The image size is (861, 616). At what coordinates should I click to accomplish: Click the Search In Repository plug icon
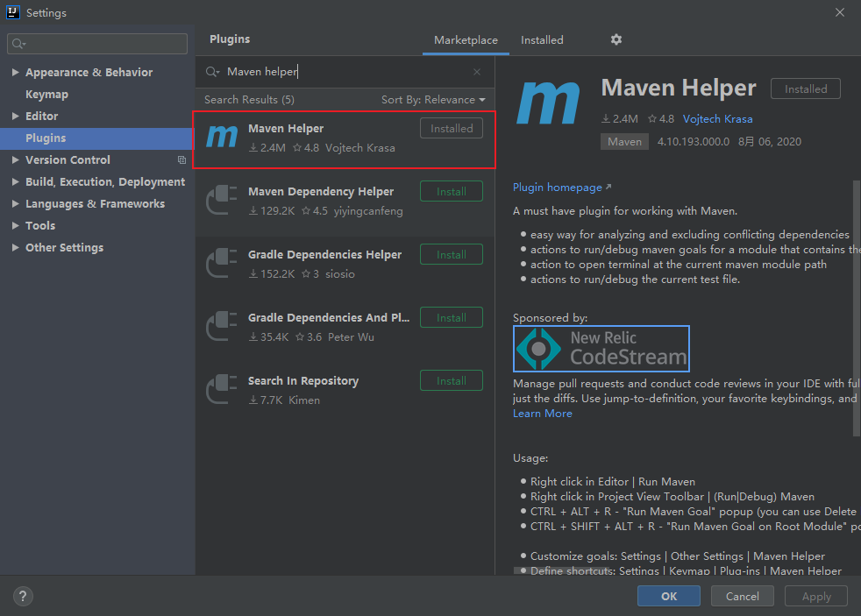(x=222, y=389)
